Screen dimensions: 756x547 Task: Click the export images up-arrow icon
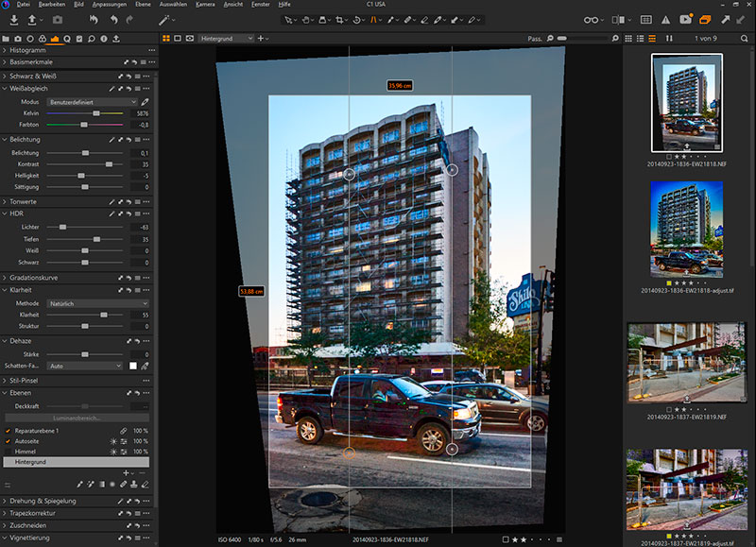pyautogui.click(x=32, y=20)
